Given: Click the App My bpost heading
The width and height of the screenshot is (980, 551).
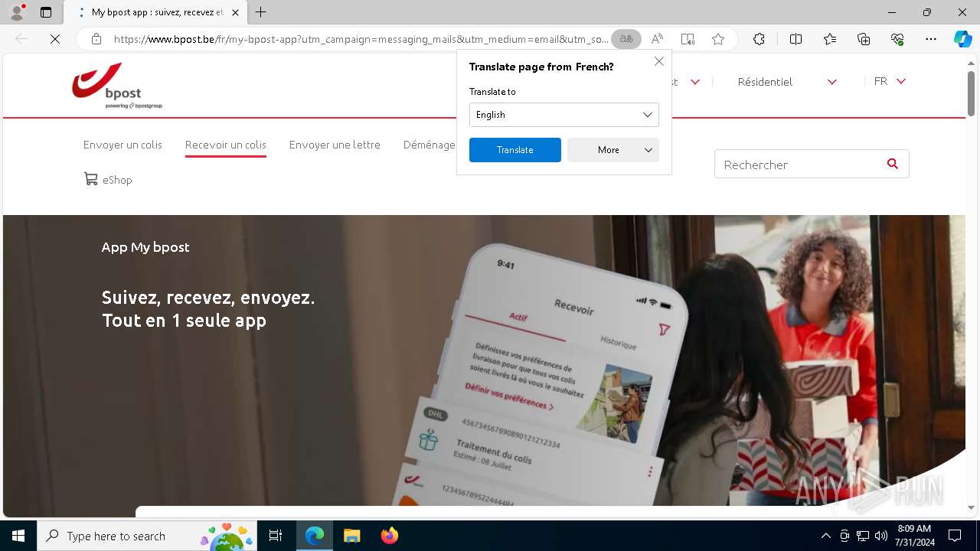Looking at the screenshot, I should coord(145,247).
